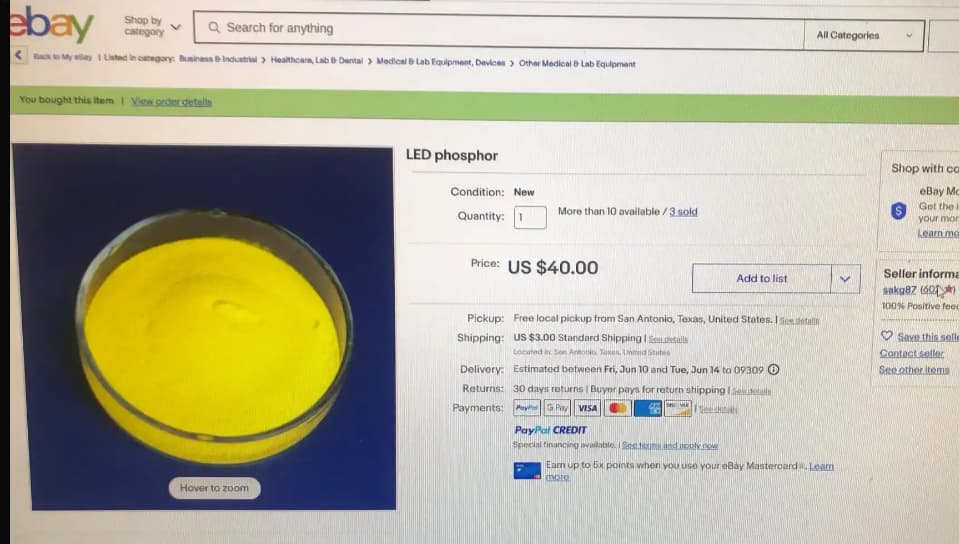Screen dimensions: 959x544
Task: Click the back arrow icon near Back to My eBay
Action: click(x=18, y=55)
